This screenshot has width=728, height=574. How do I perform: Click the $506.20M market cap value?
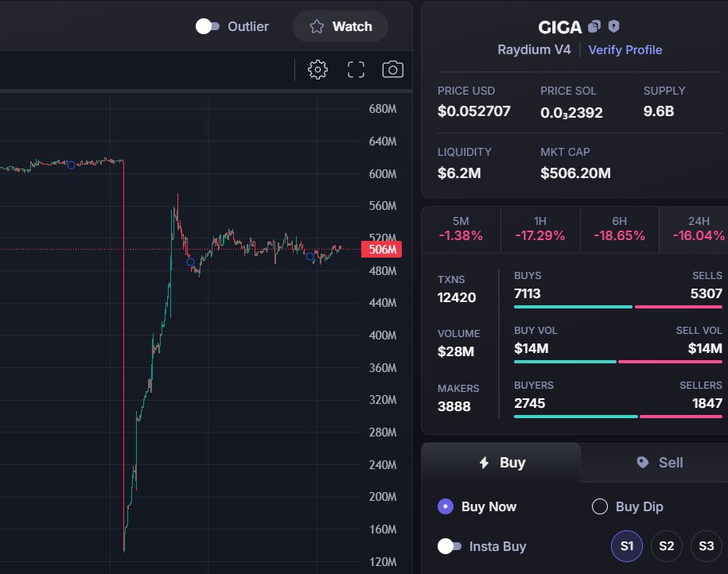(x=575, y=173)
